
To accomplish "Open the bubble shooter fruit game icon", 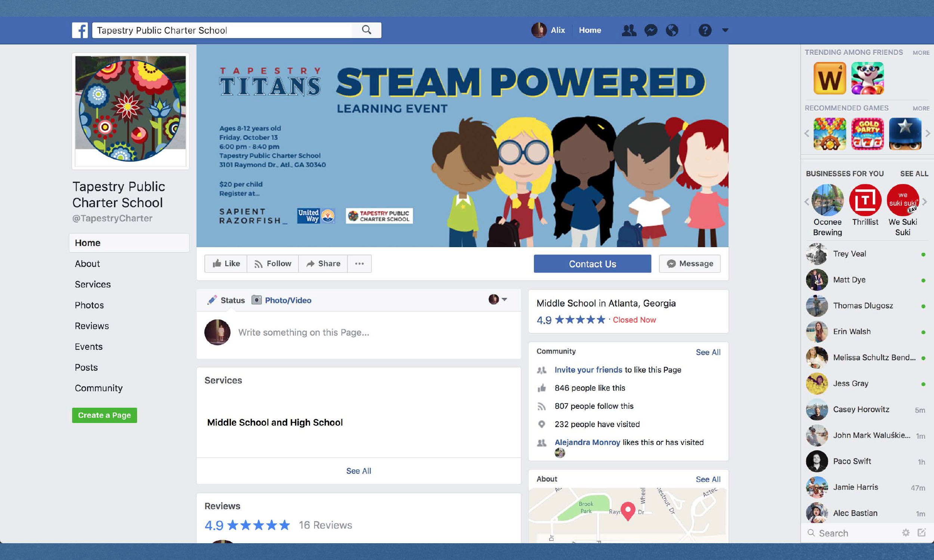I will pyautogui.click(x=829, y=134).
